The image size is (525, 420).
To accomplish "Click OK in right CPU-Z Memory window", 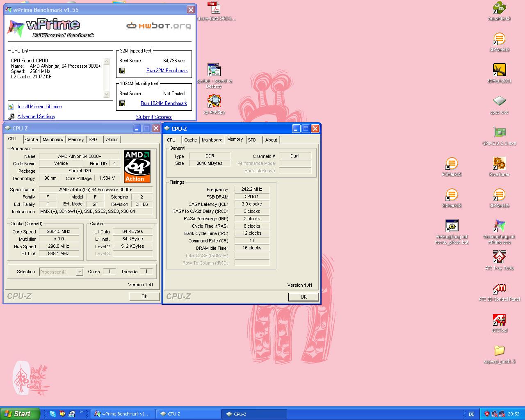I will [304, 297].
